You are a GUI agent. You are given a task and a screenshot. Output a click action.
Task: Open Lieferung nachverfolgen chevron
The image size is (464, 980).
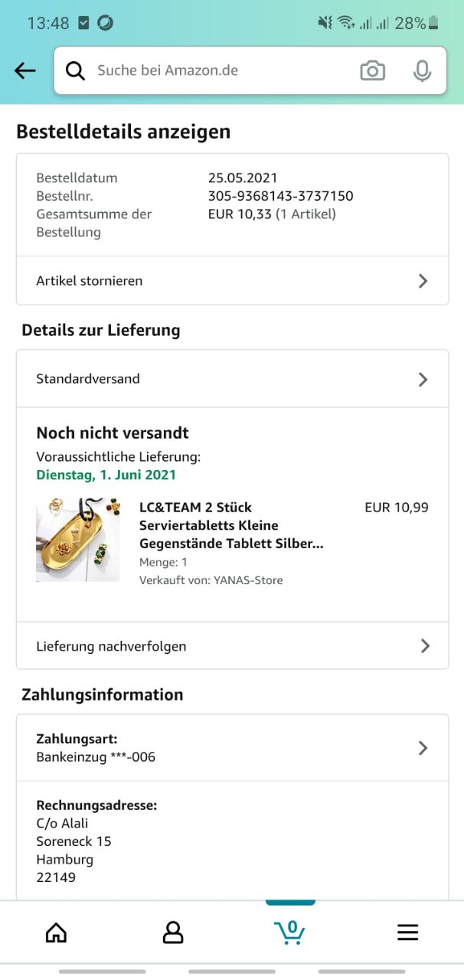(425, 646)
